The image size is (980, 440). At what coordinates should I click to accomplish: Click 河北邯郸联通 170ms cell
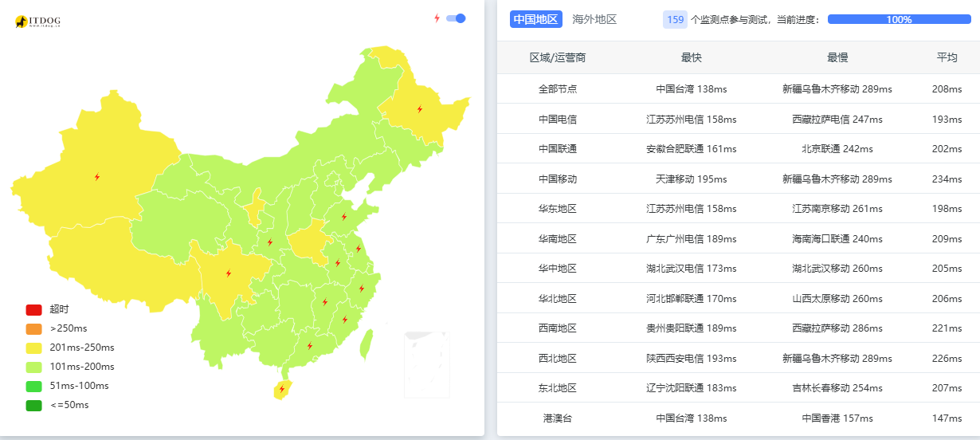[692, 298]
